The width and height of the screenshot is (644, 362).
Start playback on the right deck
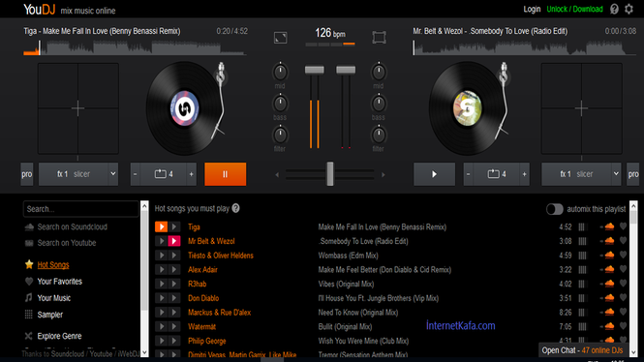(x=434, y=174)
